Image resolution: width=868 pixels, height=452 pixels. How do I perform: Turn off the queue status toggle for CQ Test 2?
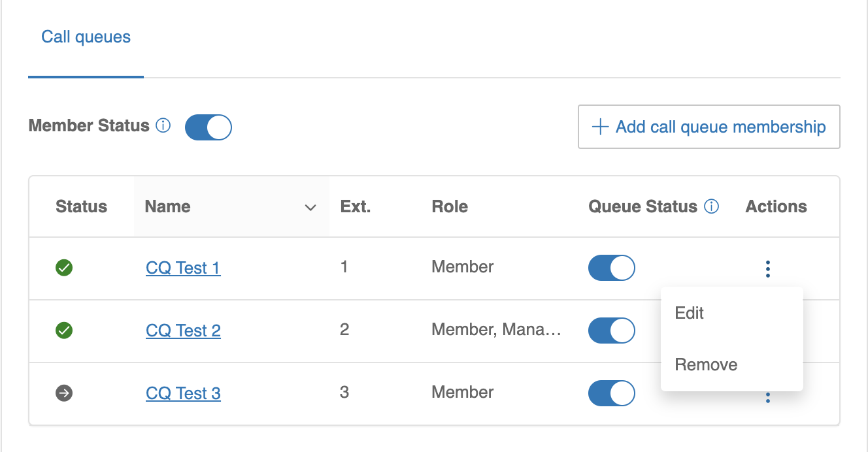pos(611,331)
